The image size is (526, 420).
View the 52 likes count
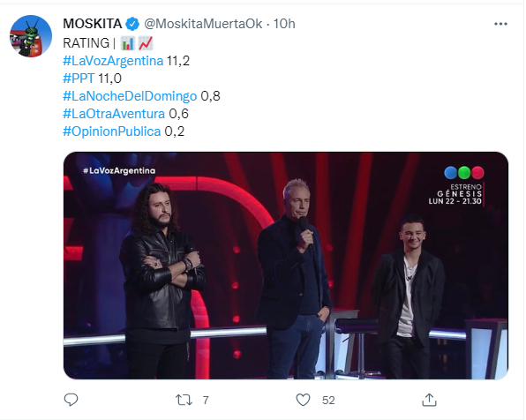[328, 400]
